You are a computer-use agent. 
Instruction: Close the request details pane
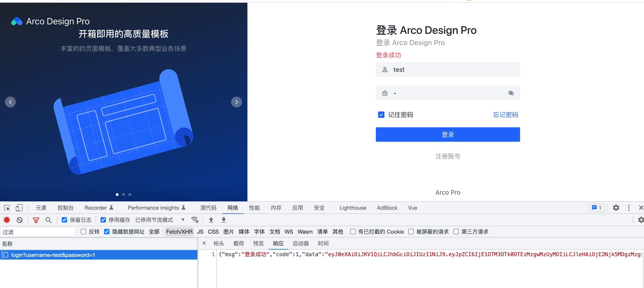pos(204,243)
